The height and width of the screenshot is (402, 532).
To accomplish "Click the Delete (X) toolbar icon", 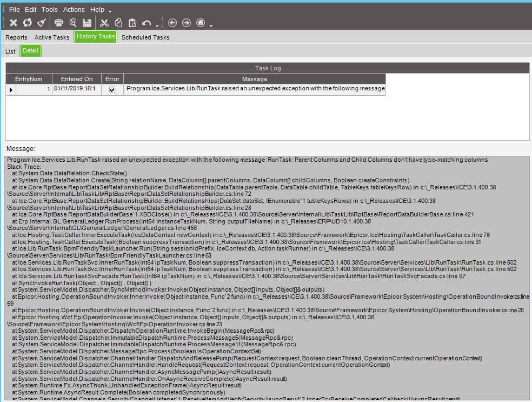I will point(13,23).
